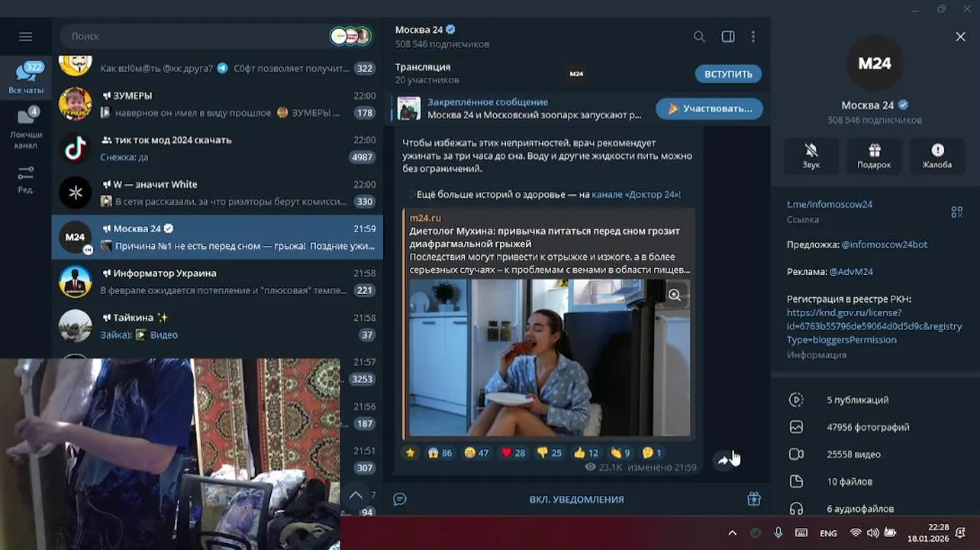
Task: Open тик ток мод 2024 скачать chat
Action: tap(218, 148)
